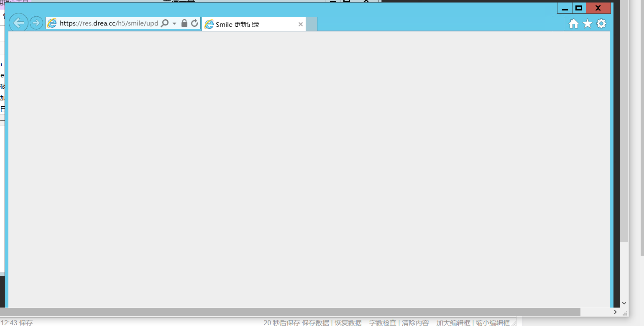The width and height of the screenshot is (644, 326).
Task: Open the address bar autocomplete dropdown arrow
Action: click(x=174, y=23)
